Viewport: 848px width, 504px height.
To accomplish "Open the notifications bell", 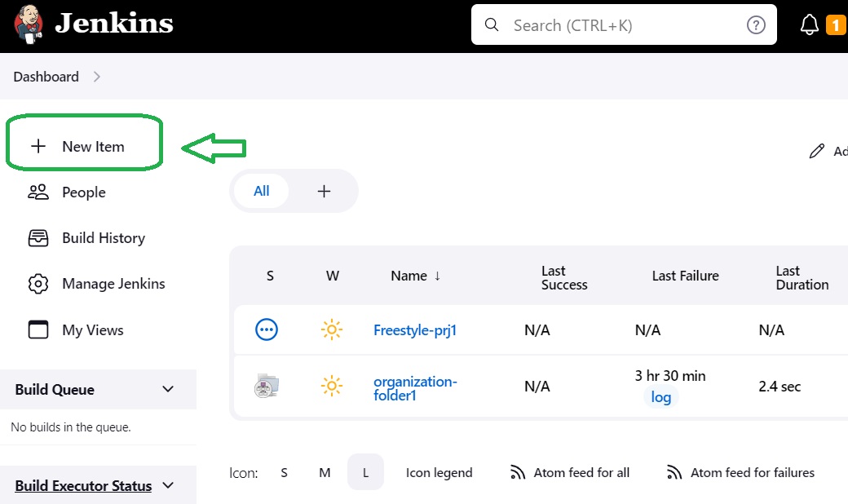I will pyautogui.click(x=809, y=25).
